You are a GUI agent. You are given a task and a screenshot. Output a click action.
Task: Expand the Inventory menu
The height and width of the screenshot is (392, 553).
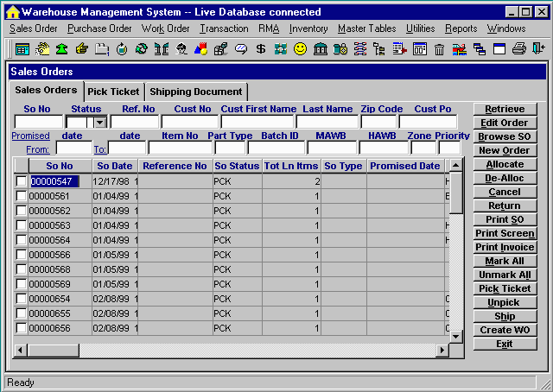(x=308, y=28)
